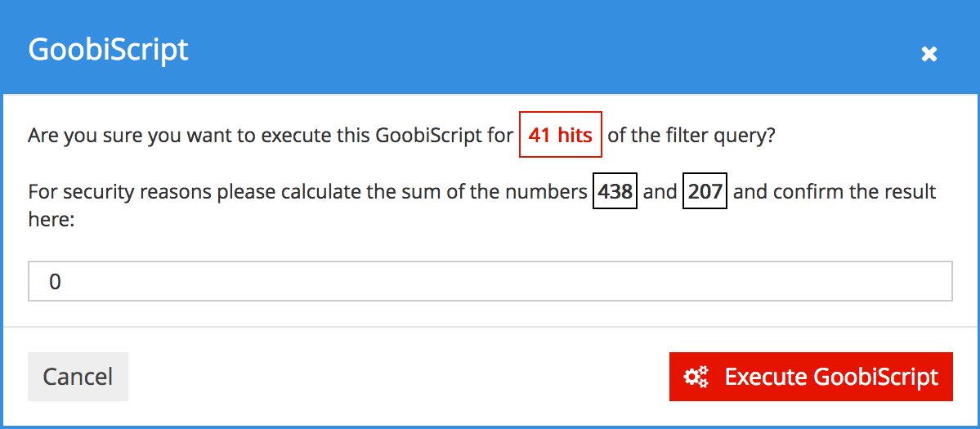Click the Execute GoobiScript button
The width and height of the screenshot is (980, 429).
pyautogui.click(x=811, y=377)
